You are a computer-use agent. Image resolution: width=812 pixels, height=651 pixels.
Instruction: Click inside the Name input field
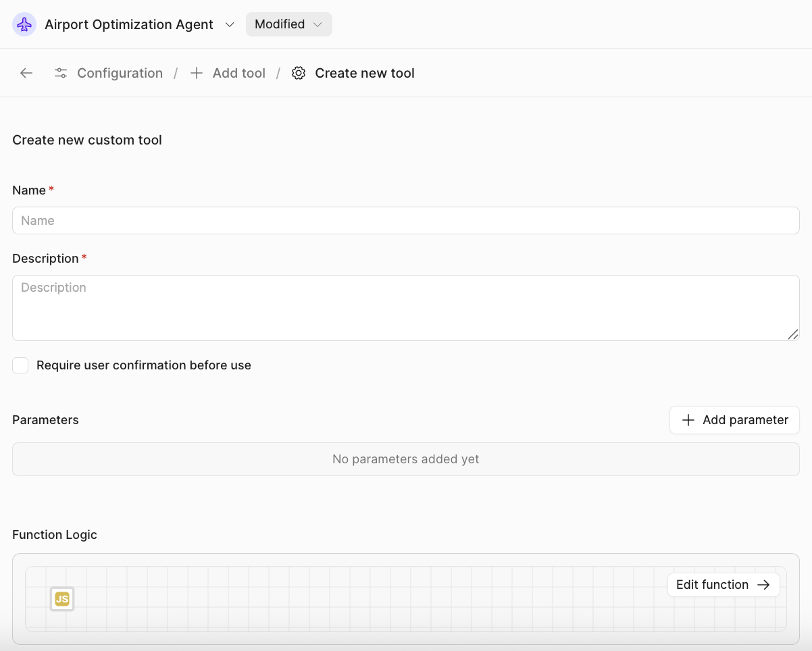click(405, 220)
